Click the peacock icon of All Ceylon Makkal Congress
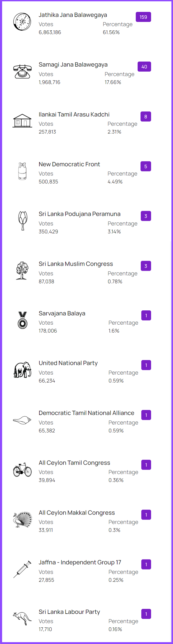This screenshot has width=173, height=644. pyautogui.click(x=22, y=519)
